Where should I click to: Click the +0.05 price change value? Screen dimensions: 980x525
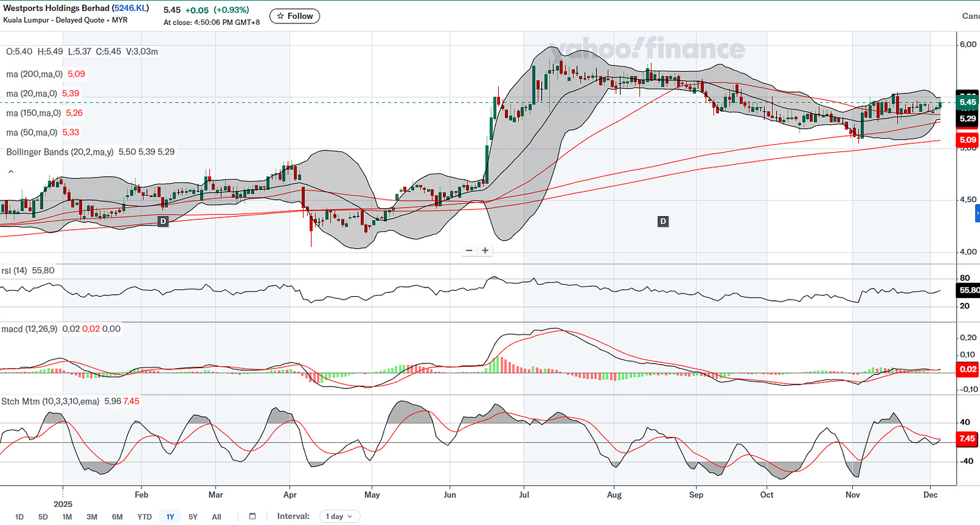[x=199, y=10]
